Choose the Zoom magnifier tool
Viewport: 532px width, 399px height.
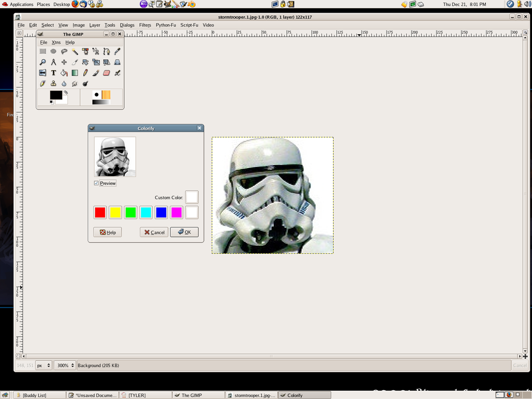point(43,62)
